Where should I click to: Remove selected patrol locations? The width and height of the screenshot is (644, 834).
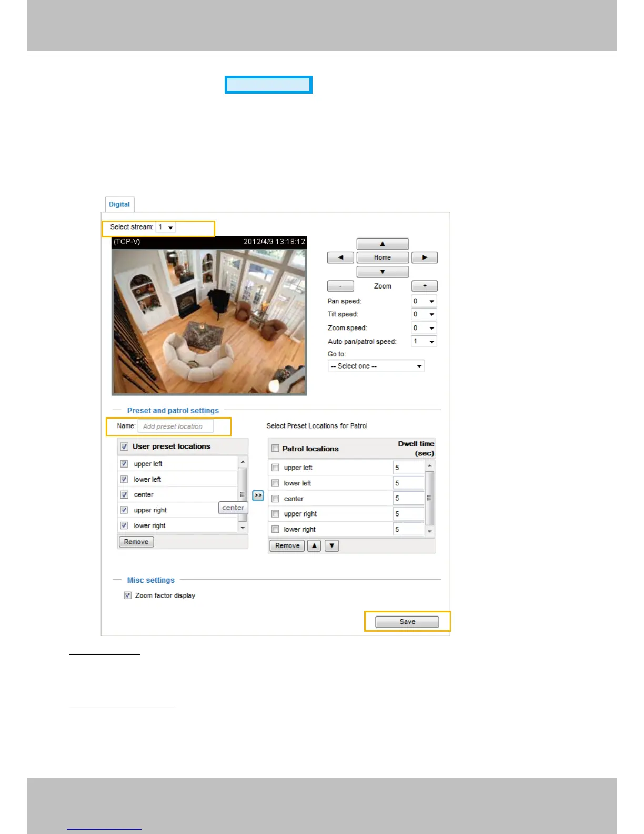click(x=287, y=545)
